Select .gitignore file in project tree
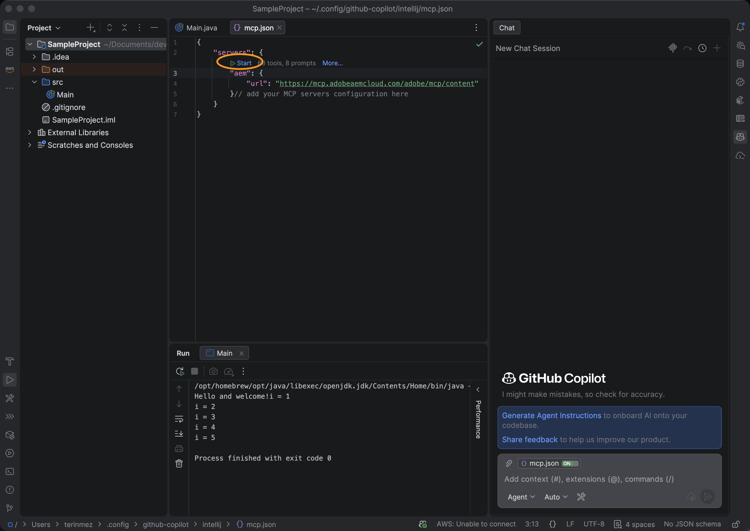This screenshot has height=531, width=750. pos(68,107)
